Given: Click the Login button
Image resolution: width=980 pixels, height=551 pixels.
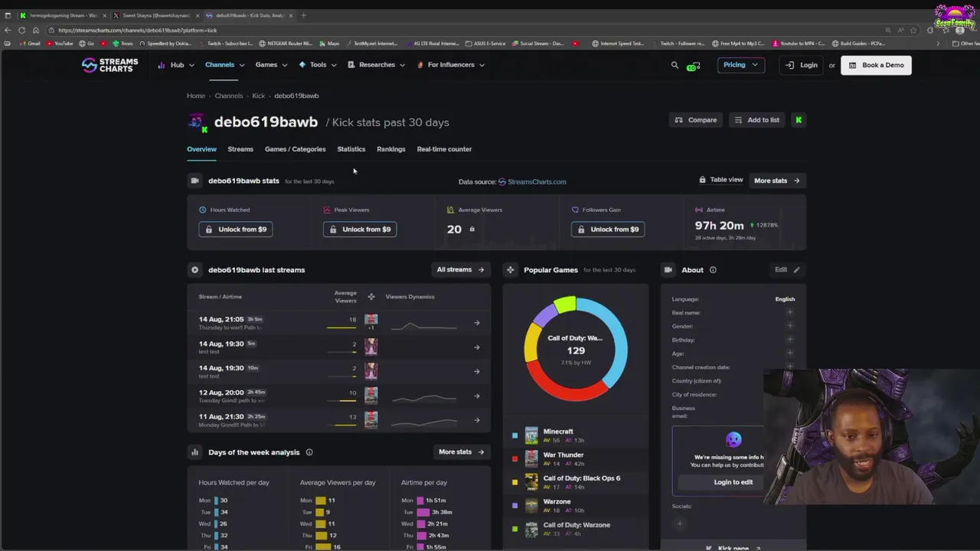Looking at the screenshot, I should point(802,65).
